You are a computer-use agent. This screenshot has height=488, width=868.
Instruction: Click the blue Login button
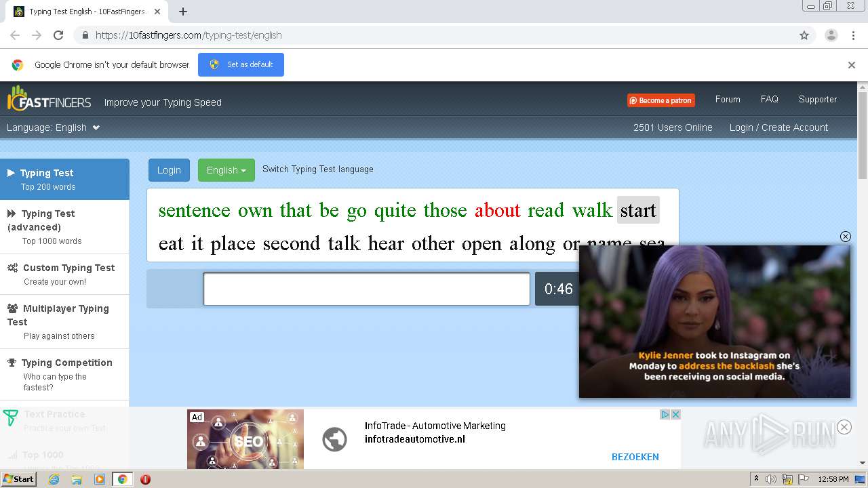tap(169, 170)
